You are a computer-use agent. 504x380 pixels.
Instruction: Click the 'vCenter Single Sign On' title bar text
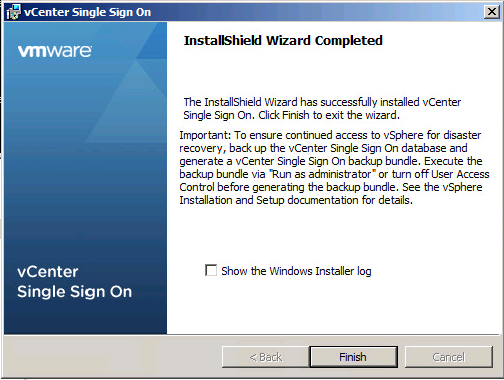tap(88, 12)
